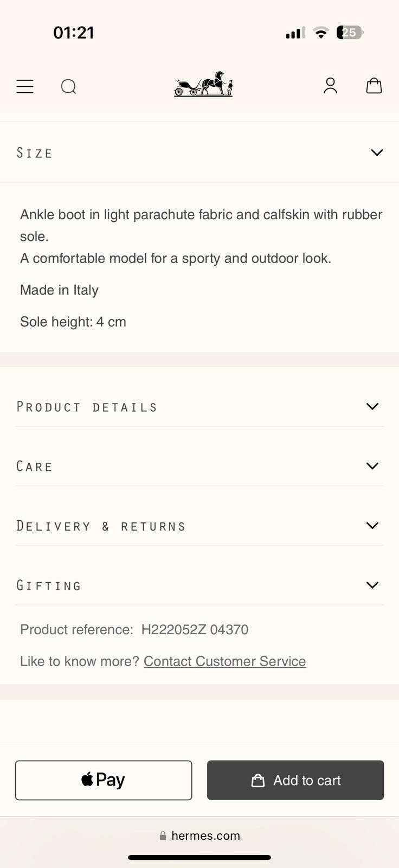Viewport: 399px width, 868px height.
Task: Tap the lock icon beside hermes.com
Action: (x=163, y=835)
